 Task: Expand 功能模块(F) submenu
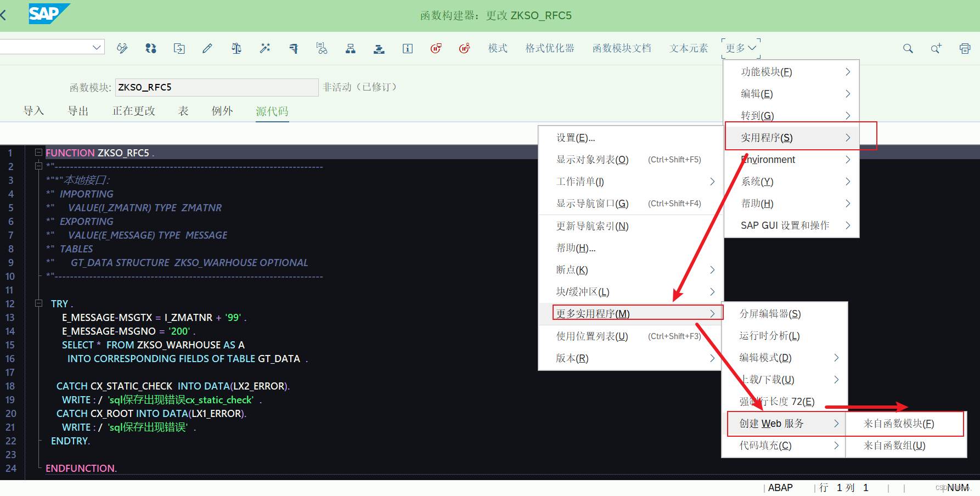coord(791,72)
